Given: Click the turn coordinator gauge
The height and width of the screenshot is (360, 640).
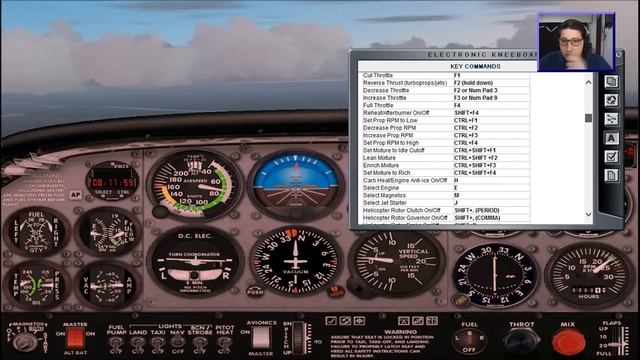Looking at the screenshot, I should [195, 261].
